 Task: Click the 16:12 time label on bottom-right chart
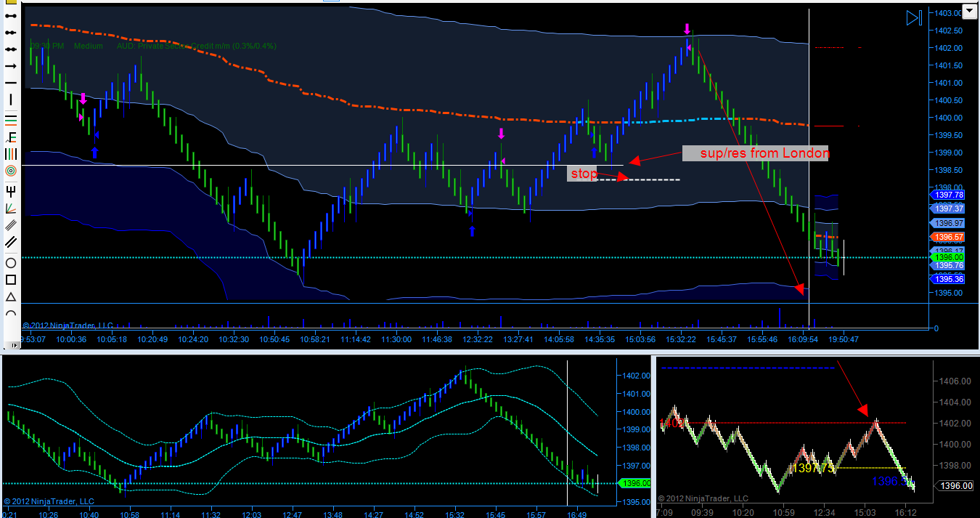[905, 512]
